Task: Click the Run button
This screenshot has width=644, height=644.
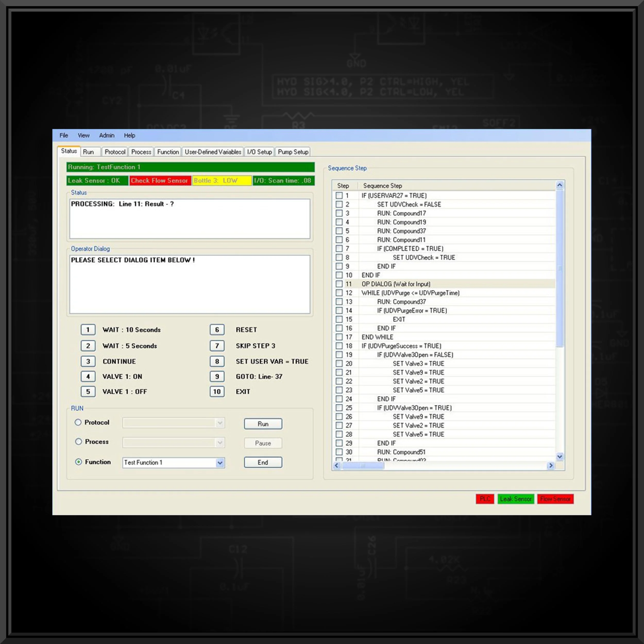Action: click(x=263, y=424)
